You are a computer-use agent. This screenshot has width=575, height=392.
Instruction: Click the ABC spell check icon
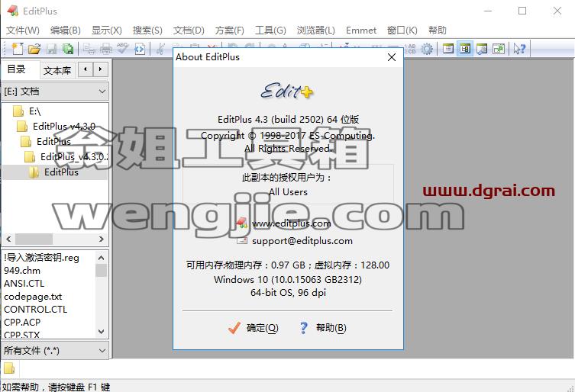122,49
